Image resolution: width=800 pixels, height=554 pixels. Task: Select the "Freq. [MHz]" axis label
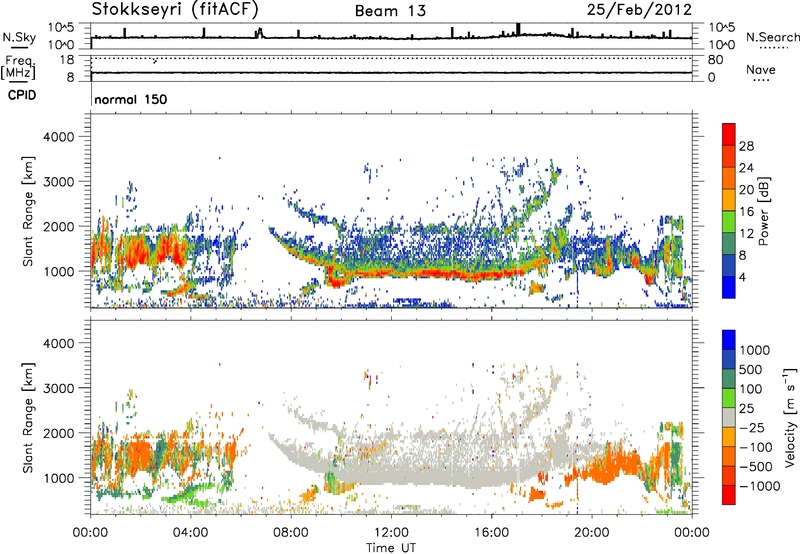[18, 67]
